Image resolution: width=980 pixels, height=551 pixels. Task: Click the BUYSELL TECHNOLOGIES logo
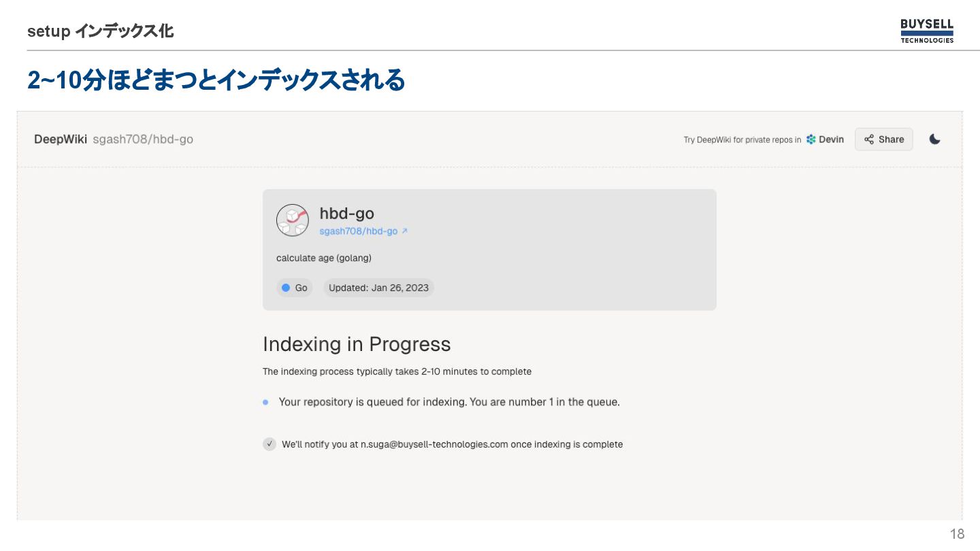(927, 31)
